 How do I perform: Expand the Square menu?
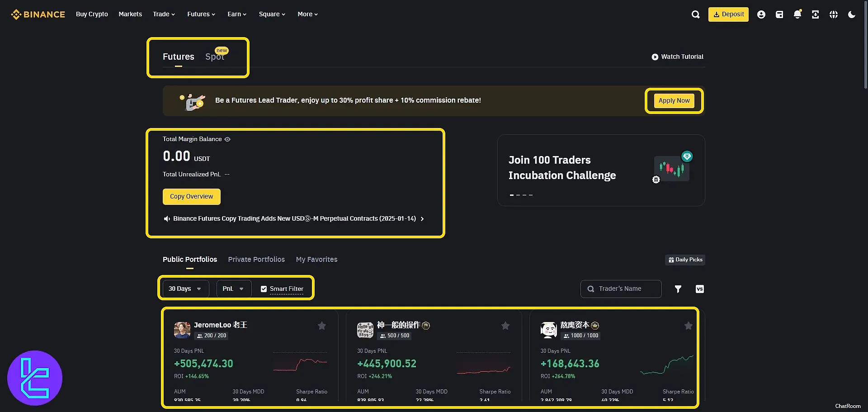coord(272,14)
